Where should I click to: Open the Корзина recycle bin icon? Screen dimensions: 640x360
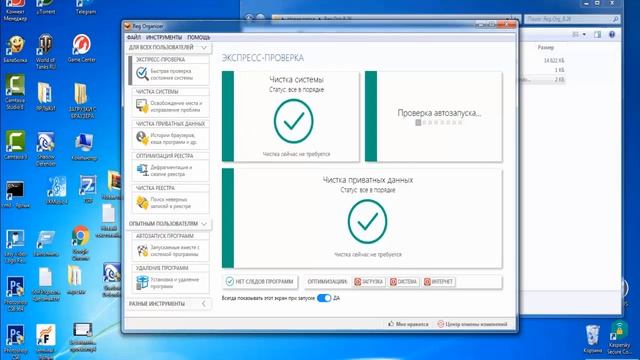[592, 340]
